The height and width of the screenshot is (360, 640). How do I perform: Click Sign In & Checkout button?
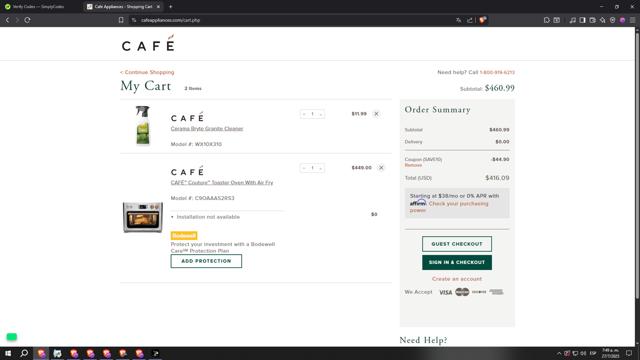pyautogui.click(x=457, y=262)
